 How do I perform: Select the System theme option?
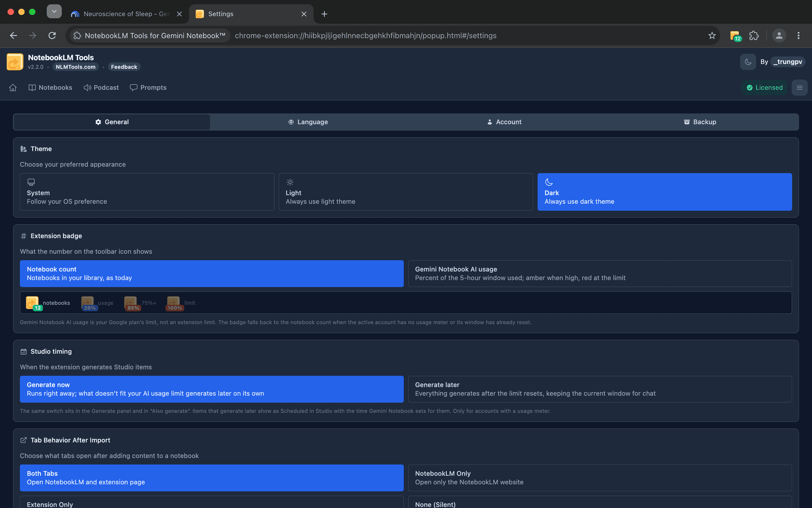(x=147, y=192)
